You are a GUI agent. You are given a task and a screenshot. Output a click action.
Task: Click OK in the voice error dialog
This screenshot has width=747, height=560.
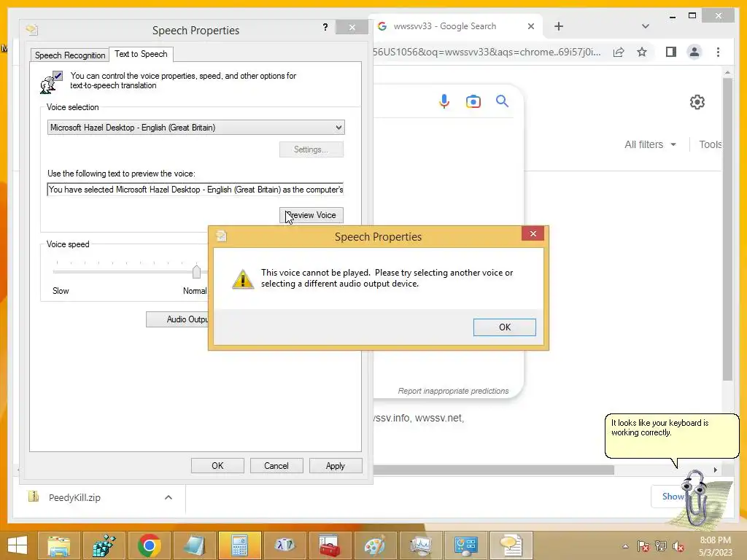point(505,327)
